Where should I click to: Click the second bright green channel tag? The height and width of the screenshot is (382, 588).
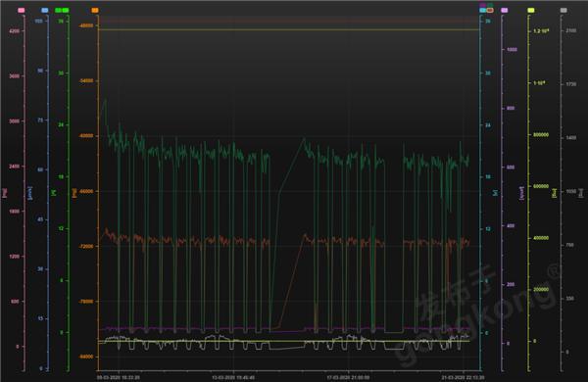coord(66,11)
